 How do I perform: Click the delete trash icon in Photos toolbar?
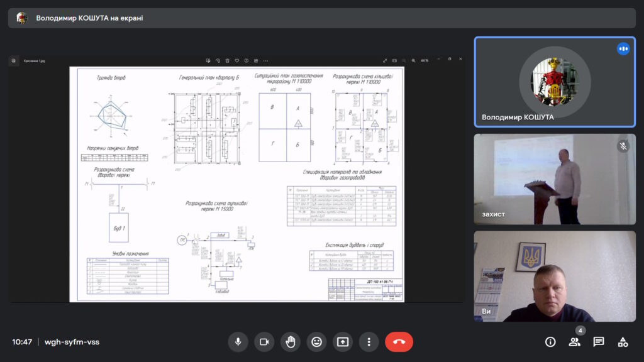227,61
